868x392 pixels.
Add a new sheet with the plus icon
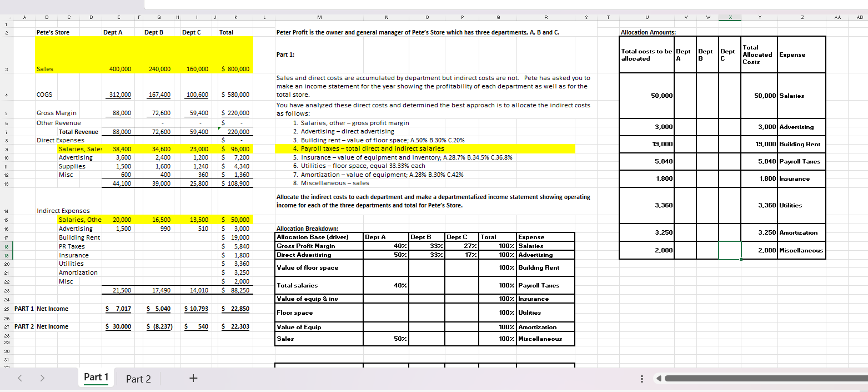tap(193, 378)
